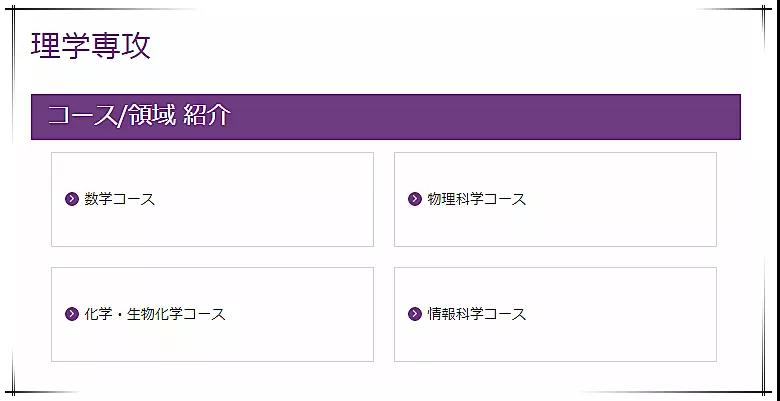
Task: Click the bottom-left decorative corner lines
Action: [x=12, y=389]
